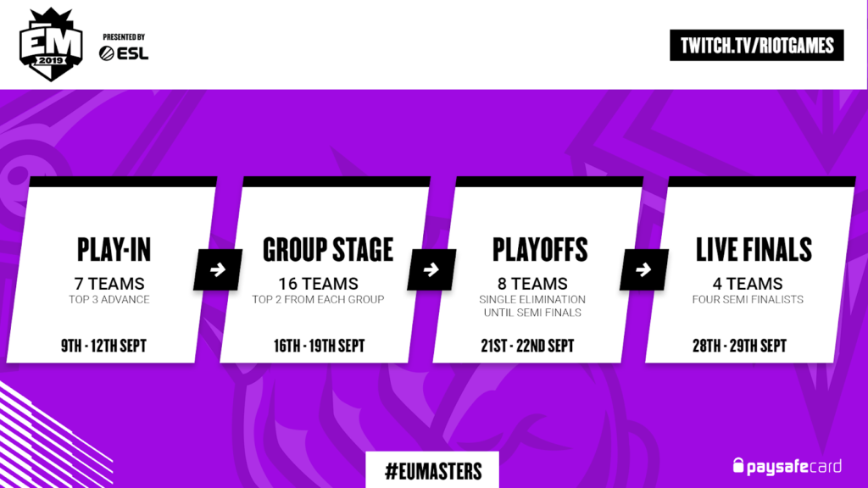Click the ESL logo
Viewport: 868px width, 488px height.
124,53
